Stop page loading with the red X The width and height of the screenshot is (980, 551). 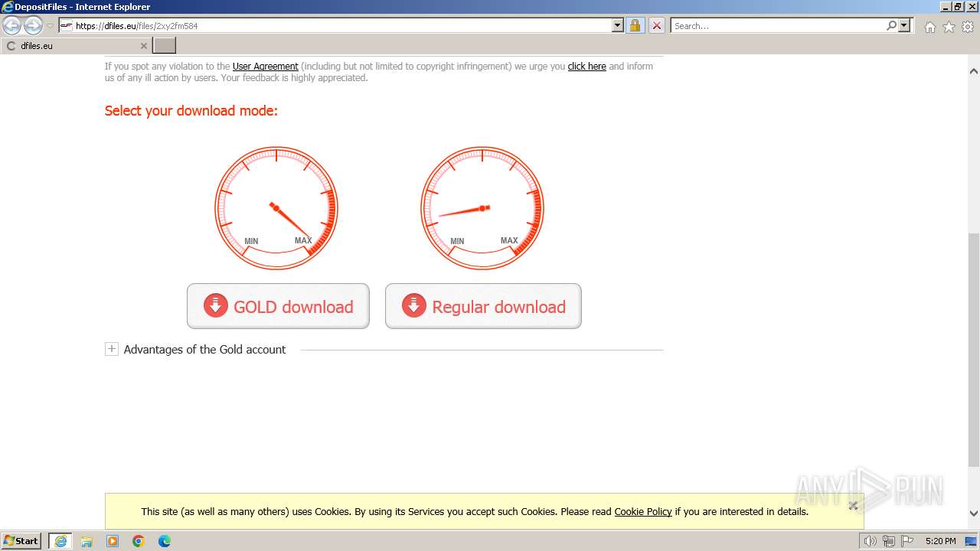click(656, 25)
